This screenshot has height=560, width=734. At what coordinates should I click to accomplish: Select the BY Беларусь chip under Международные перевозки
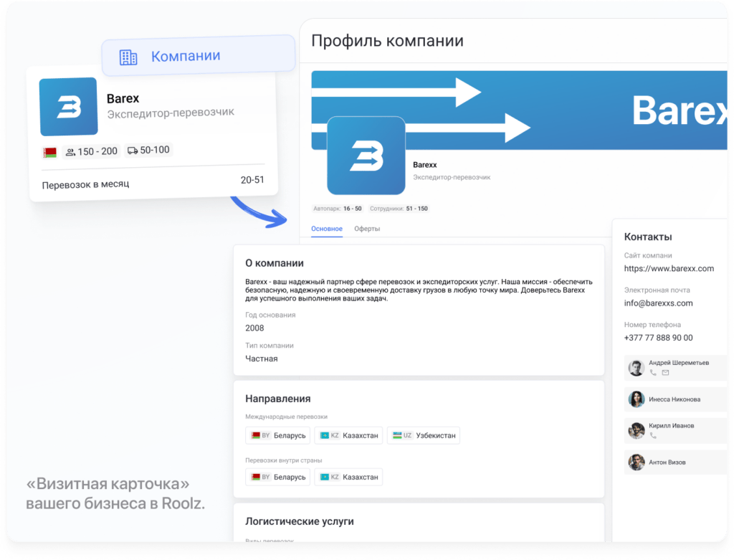pyautogui.click(x=277, y=435)
